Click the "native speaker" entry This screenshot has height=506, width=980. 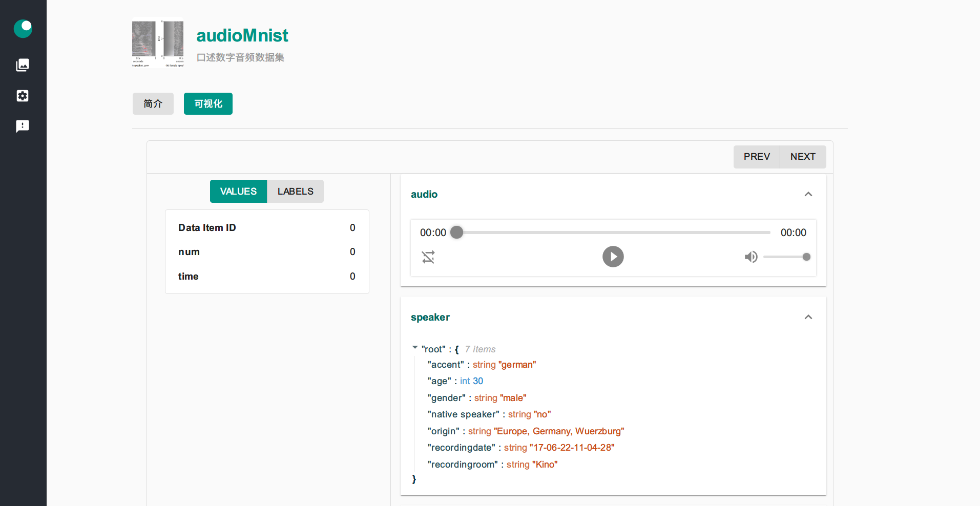click(489, 414)
